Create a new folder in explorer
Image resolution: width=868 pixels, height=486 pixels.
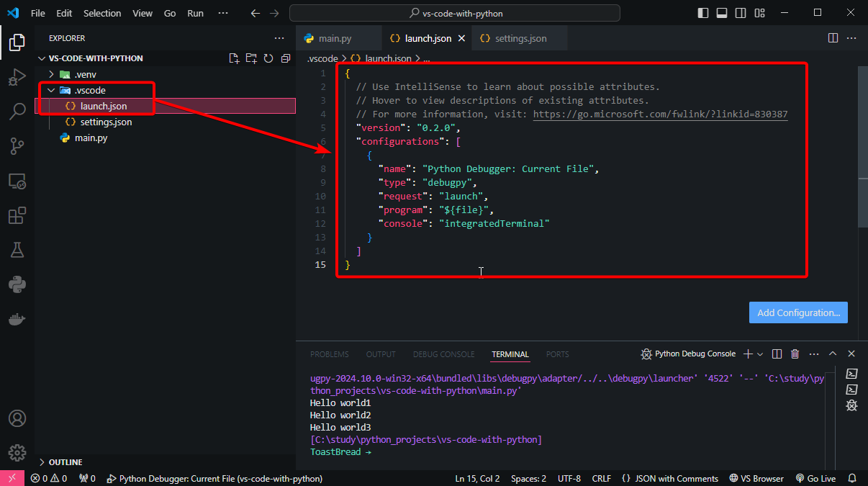[251, 58]
